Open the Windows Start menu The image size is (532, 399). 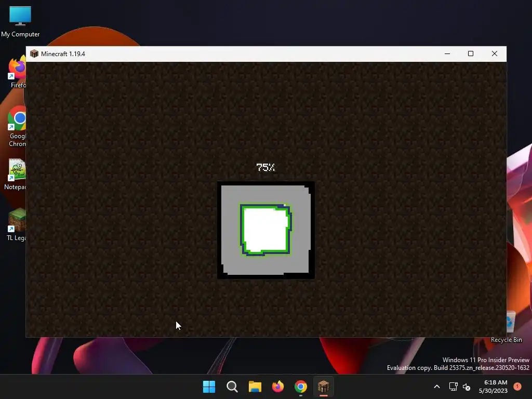point(209,387)
